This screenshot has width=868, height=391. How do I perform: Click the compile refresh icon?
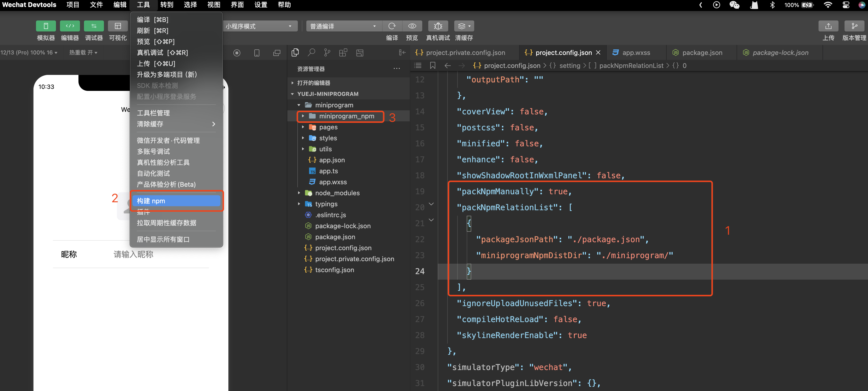click(x=392, y=26)
